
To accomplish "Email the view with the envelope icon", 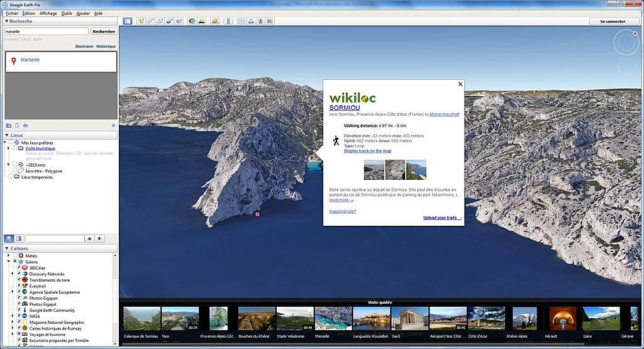I will click(241, 21).
